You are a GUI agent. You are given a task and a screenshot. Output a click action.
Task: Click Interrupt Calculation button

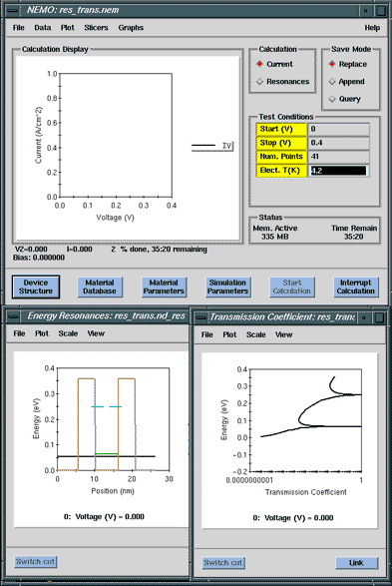[x=355, y=288]
